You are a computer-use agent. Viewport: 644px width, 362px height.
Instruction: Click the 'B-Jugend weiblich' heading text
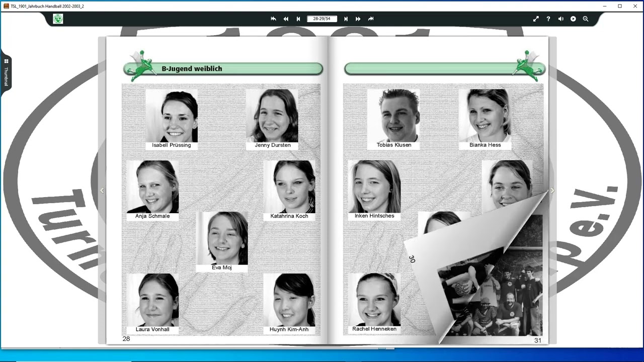[192, 69]
